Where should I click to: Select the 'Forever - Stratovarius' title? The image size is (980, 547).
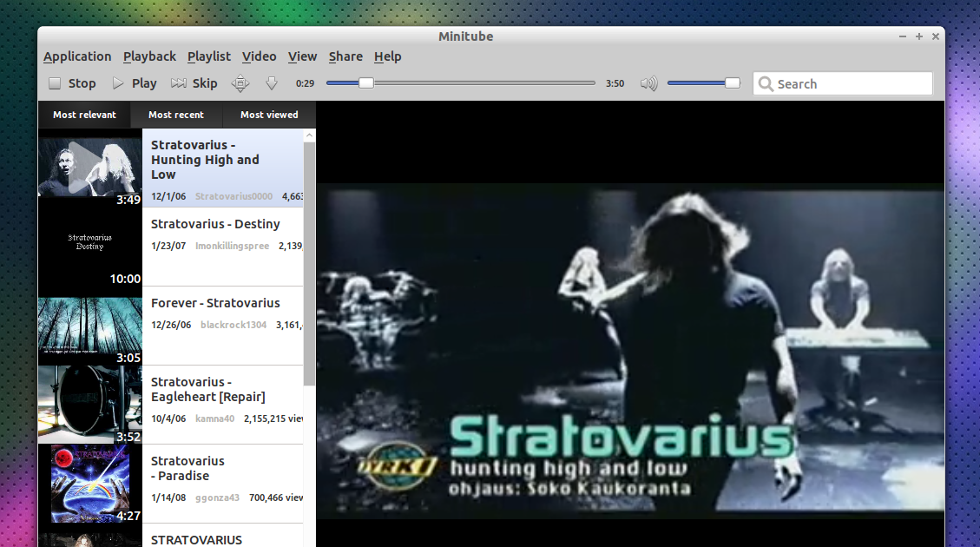click(215, 302)
